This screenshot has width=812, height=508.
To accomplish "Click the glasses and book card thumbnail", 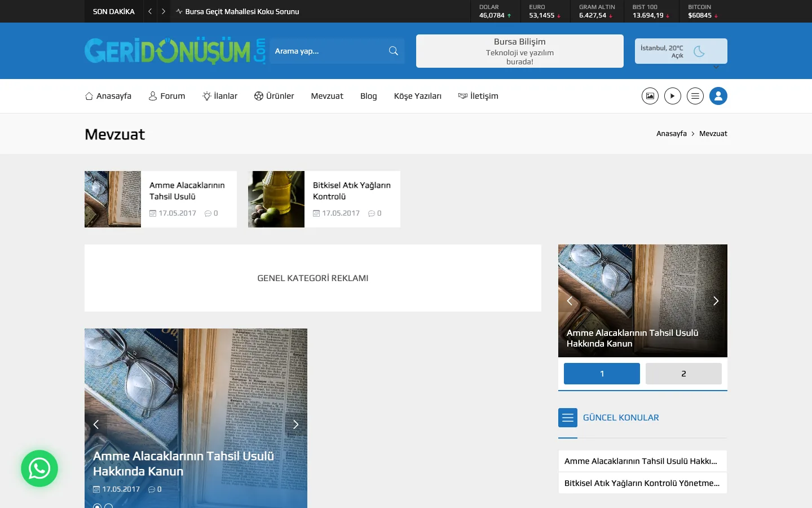I will click(x=113, y=199).
